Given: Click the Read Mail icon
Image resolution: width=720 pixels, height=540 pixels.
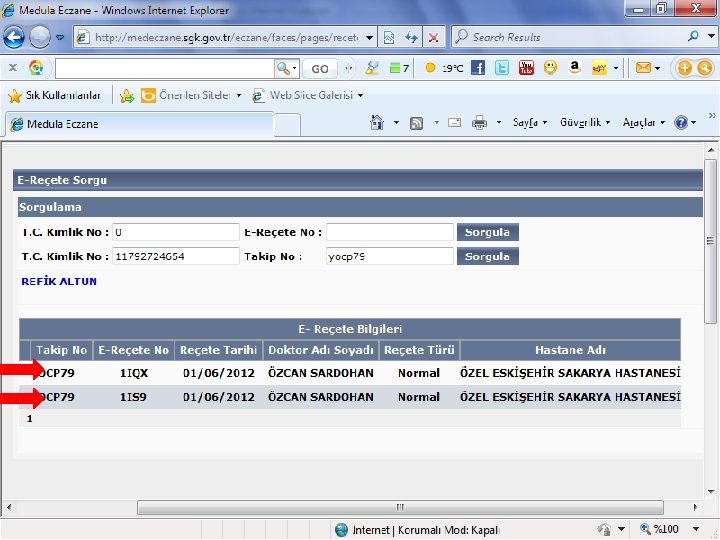Looking at the screenshot, I should [x=454, y=123].
